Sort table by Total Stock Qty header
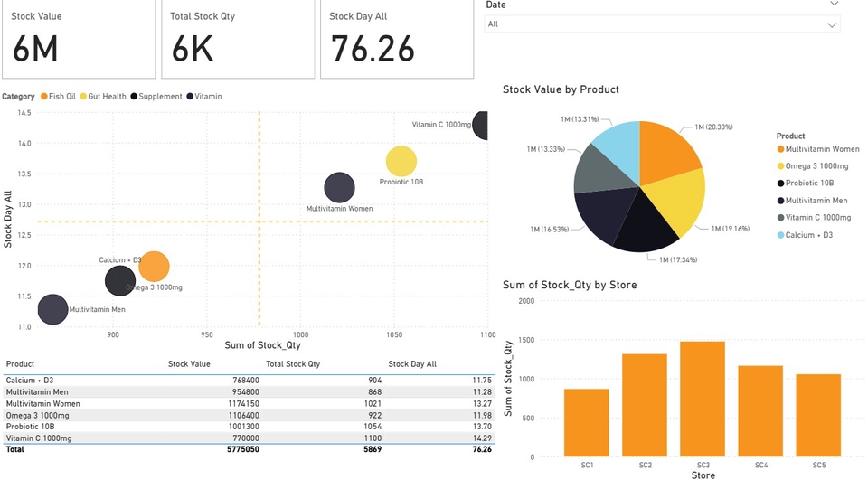The height and width of the screenshot is (480, 868). tap(292, 364)
